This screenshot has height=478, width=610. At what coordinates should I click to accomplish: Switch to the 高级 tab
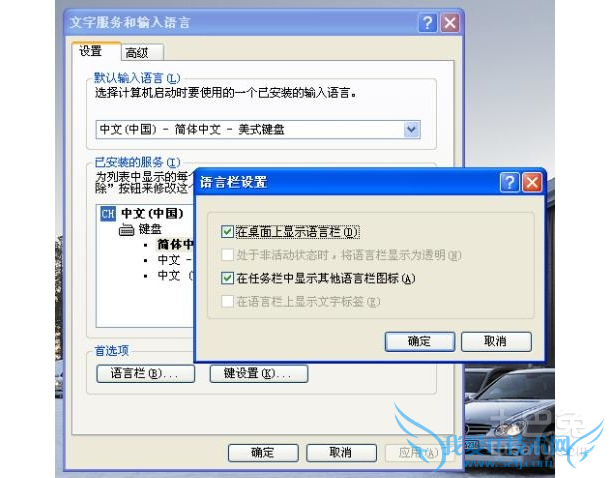pos(142,53)
